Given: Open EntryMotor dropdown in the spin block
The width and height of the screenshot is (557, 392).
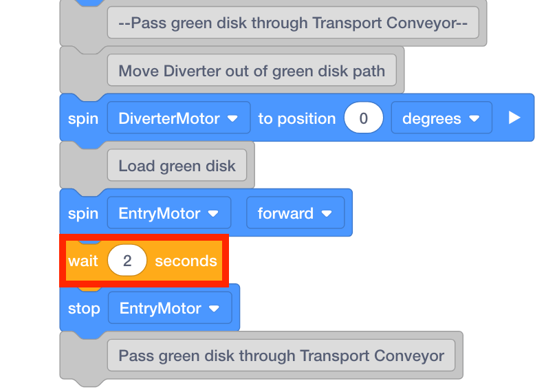Looking at the screenshot, I should point(168,213).
